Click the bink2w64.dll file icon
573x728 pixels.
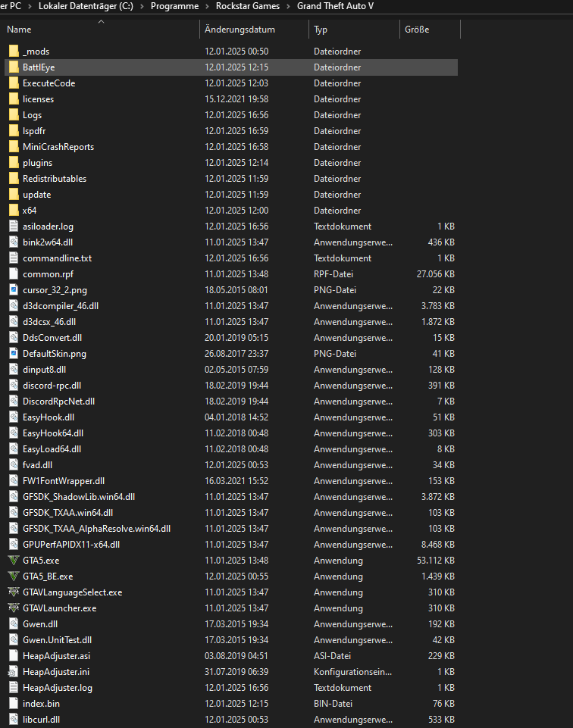coord(14,242)
